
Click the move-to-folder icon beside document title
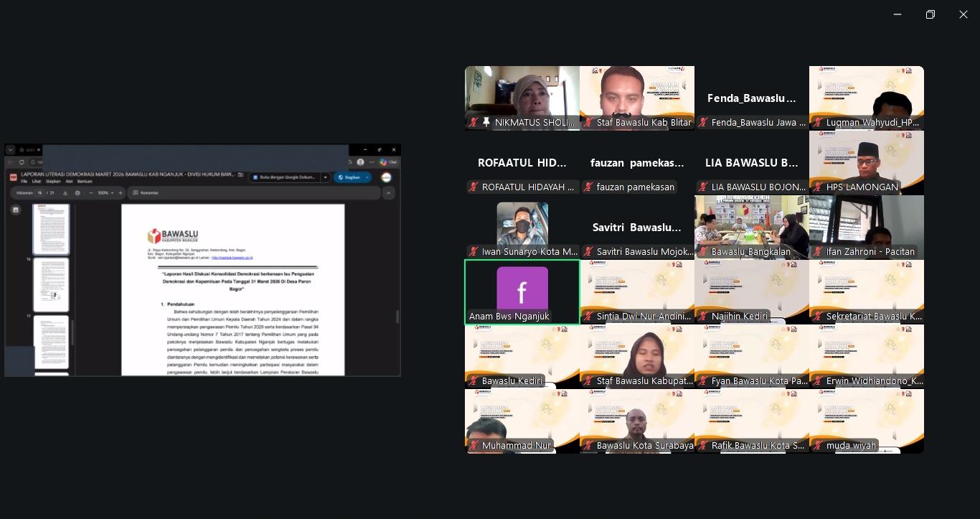[241, 174]
